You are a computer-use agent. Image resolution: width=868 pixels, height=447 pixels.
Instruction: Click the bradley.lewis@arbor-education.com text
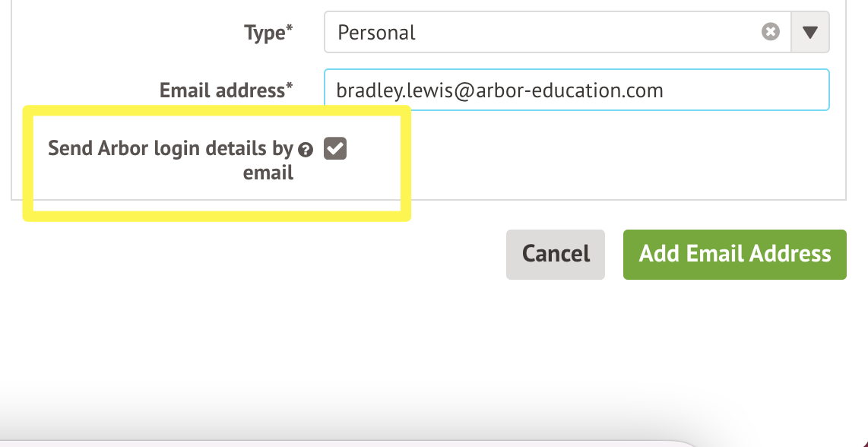click(x=499, y=91)
